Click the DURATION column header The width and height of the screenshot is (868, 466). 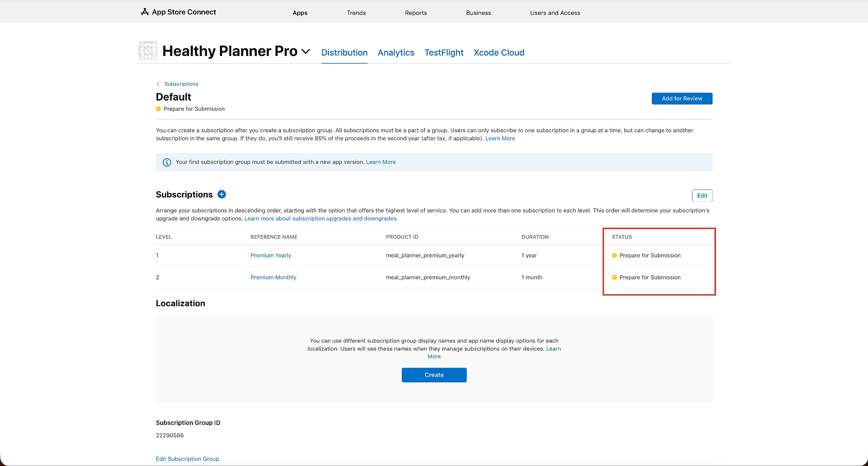535,237
